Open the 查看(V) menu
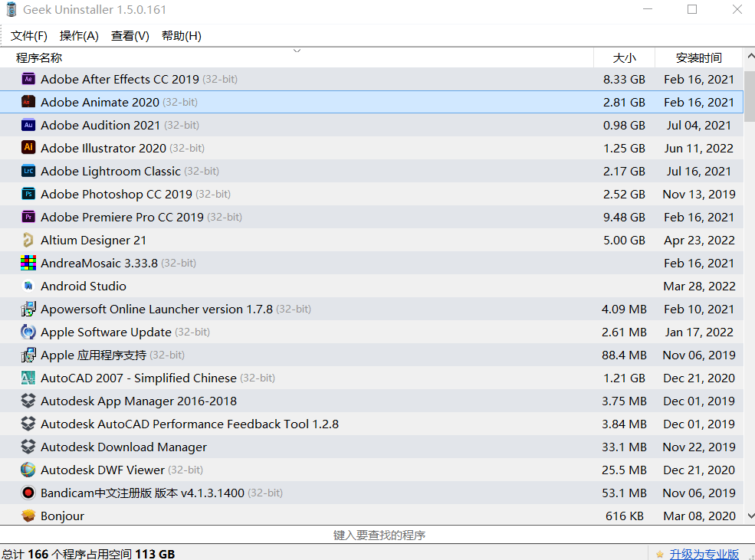The image size is (755, 560). (x=127, y=35)
